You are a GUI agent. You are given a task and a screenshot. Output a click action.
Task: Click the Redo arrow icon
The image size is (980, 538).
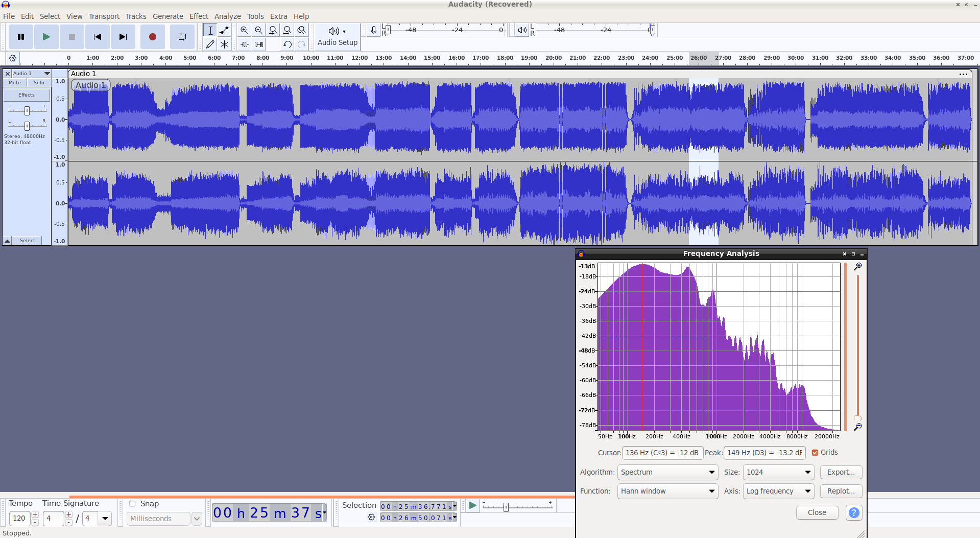302,44
